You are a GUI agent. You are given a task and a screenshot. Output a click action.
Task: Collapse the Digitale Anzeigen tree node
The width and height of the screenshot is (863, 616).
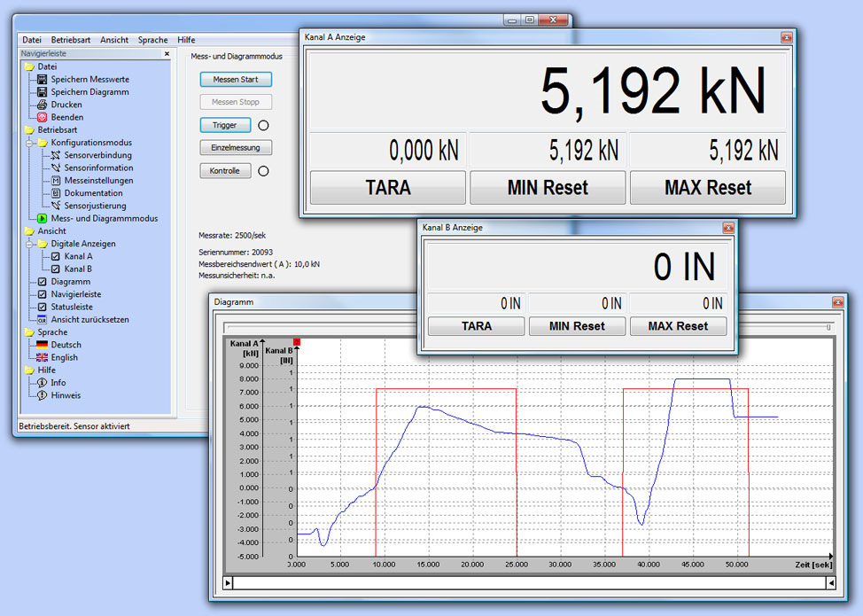(29, 244)
